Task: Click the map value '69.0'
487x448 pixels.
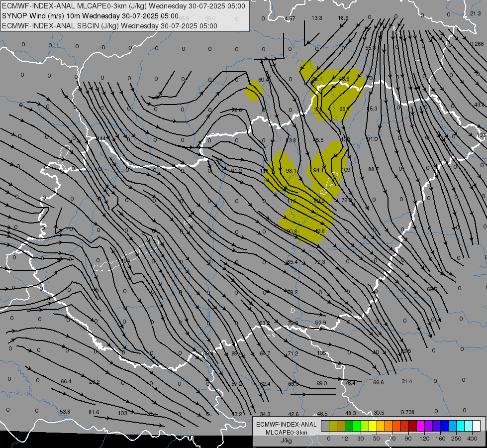Action: tap(322, 383)
